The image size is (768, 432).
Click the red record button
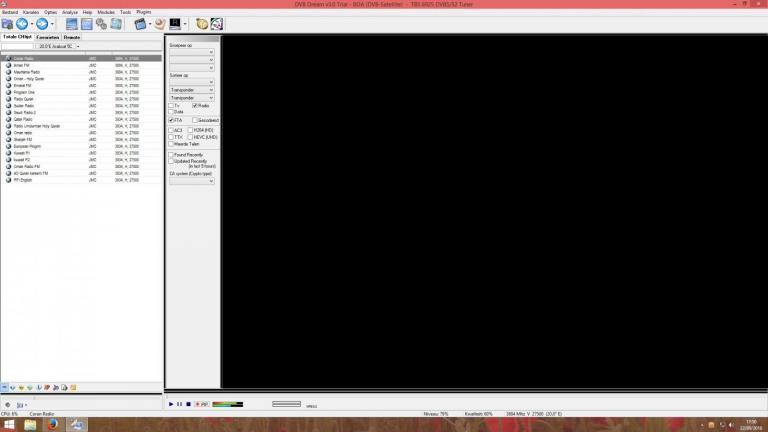(197, 404)
